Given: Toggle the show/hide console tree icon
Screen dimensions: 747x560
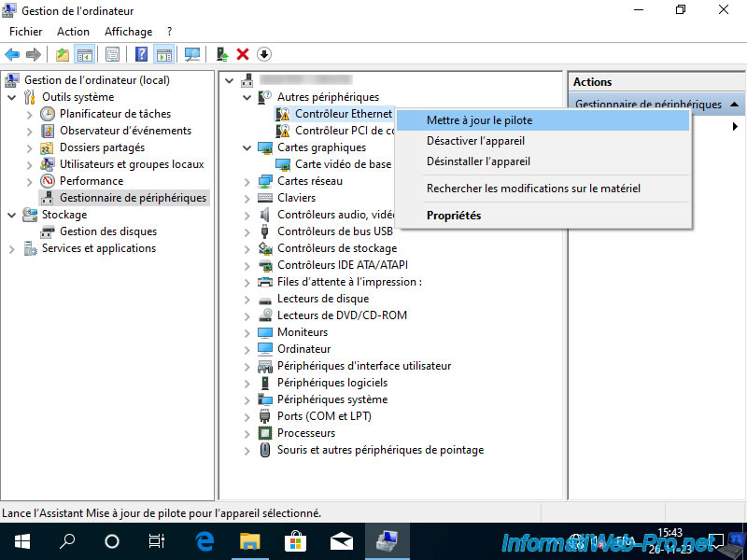Looking at the screenshot, I should [x=85, y=54].
